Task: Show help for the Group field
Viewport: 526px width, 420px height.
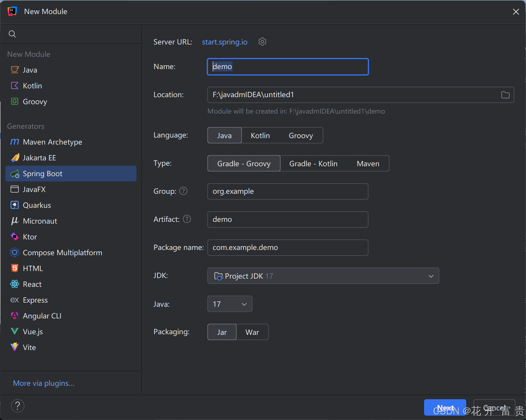Action: tap(183, 191)
